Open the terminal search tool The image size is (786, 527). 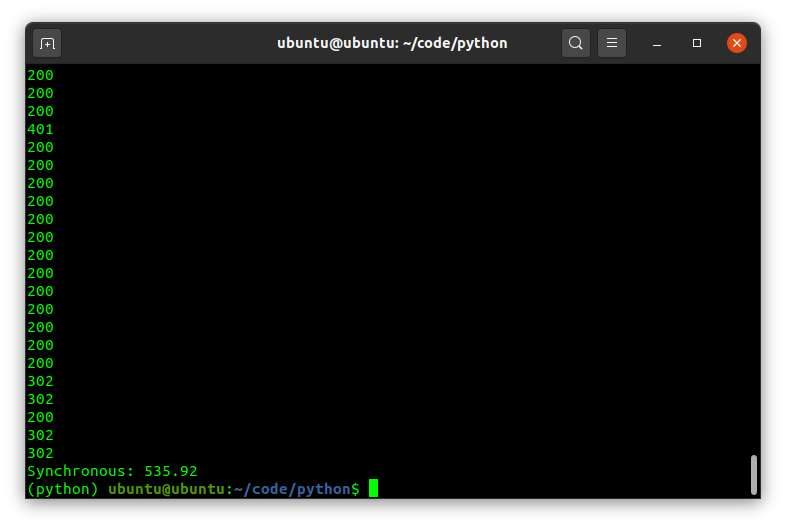(575, 43)
